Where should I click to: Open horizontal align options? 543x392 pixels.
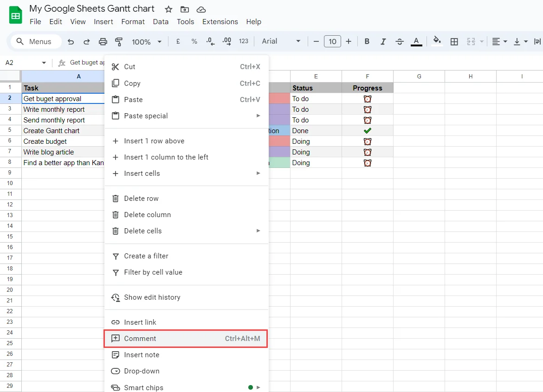click(x=499, y=42)
